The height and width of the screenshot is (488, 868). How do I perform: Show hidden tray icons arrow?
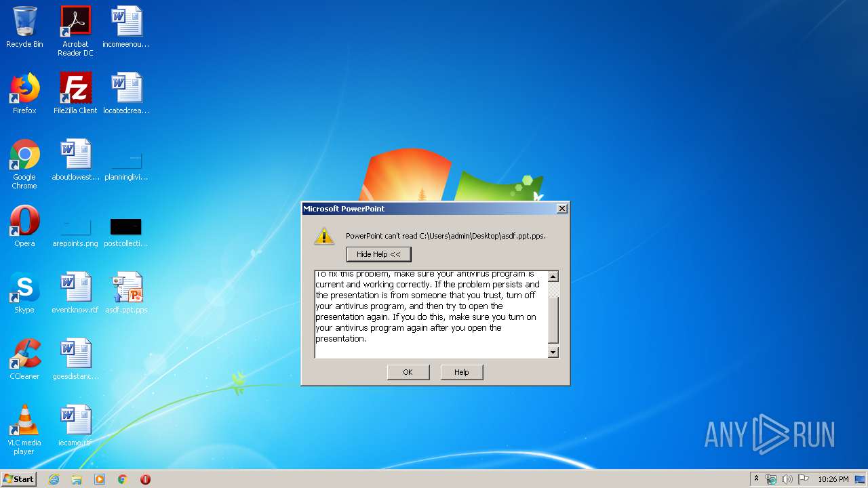(756, 479)
